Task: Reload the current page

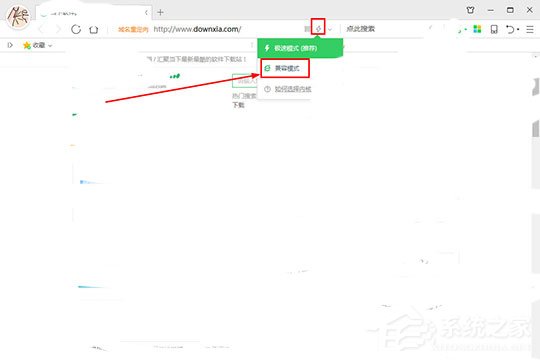Action: (76, 29)
